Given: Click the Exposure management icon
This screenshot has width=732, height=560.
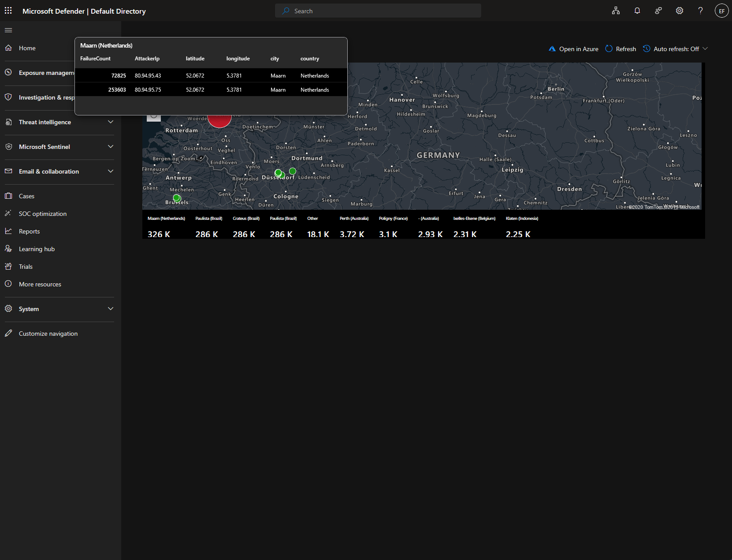Looking at the screenshot, I should 8,73.
